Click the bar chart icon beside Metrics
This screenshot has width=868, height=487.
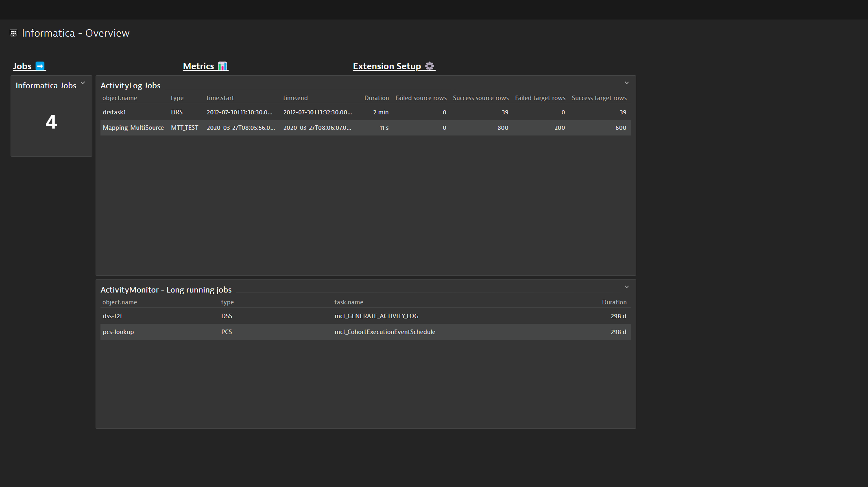click(222, 66)
